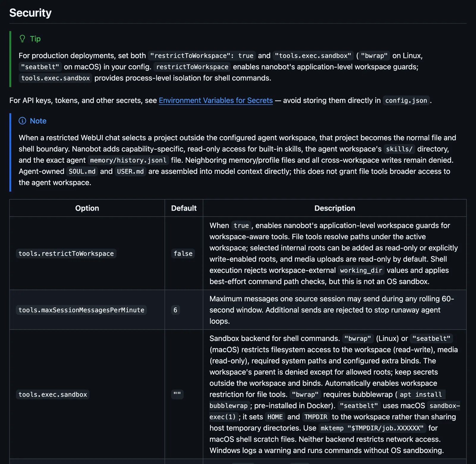The image size is (476, 464).
Task: Click the true code in first description
Action: tap(241, 226)
